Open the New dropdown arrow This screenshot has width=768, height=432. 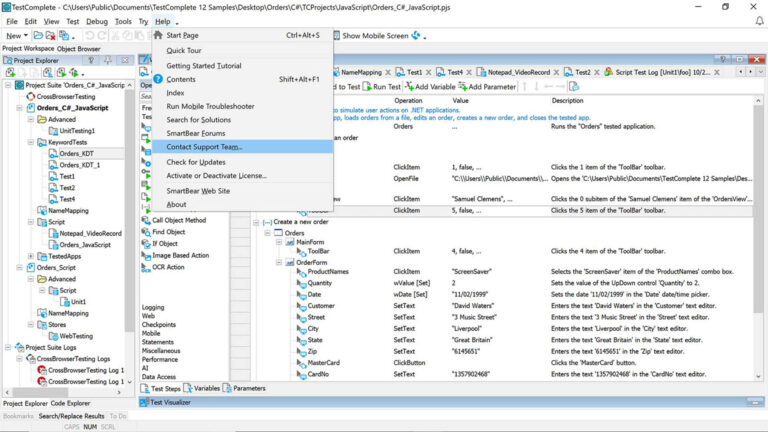pos(25,36)
